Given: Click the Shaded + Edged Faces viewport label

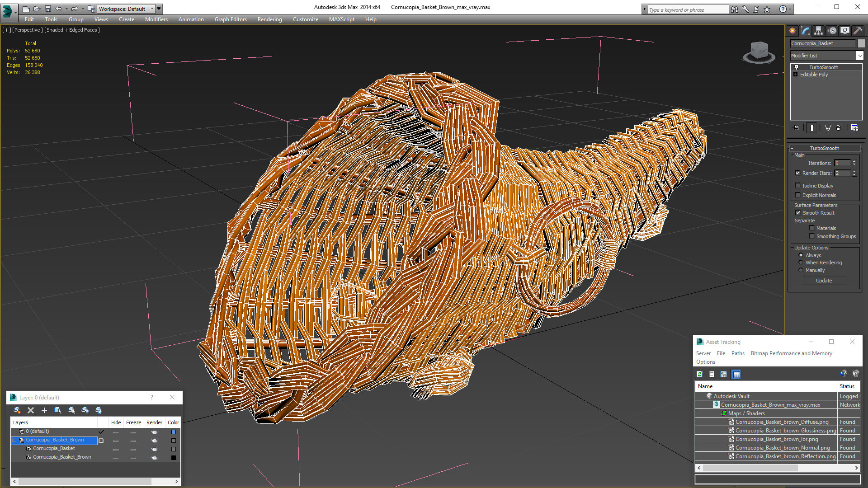Looking at the screenshot, I should (72, 30).
